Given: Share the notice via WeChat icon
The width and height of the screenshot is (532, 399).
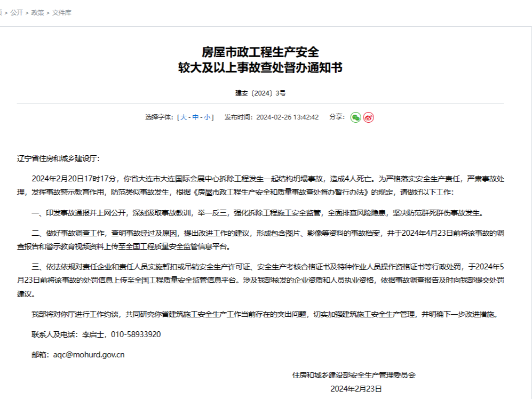Looking at the screenshot, I should [355, 117].
